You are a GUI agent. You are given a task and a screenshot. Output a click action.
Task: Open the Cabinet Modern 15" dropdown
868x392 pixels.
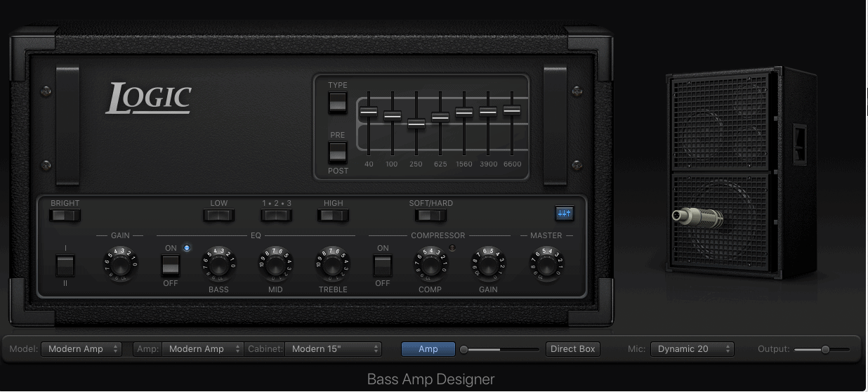click(333, 349)
